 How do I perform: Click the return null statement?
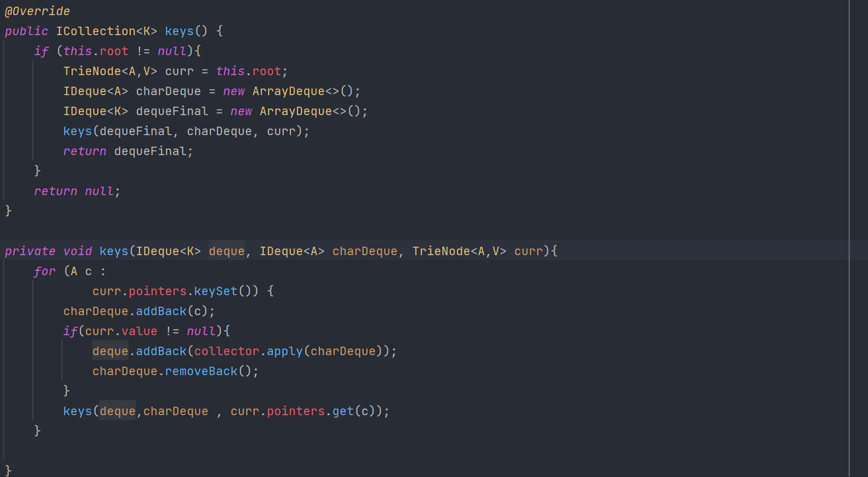pyautogui.click(x=77, y=192)
